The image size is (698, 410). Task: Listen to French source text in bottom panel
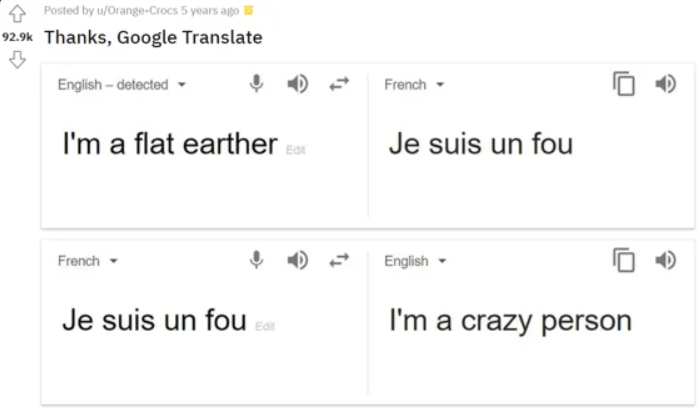(298, 261)
